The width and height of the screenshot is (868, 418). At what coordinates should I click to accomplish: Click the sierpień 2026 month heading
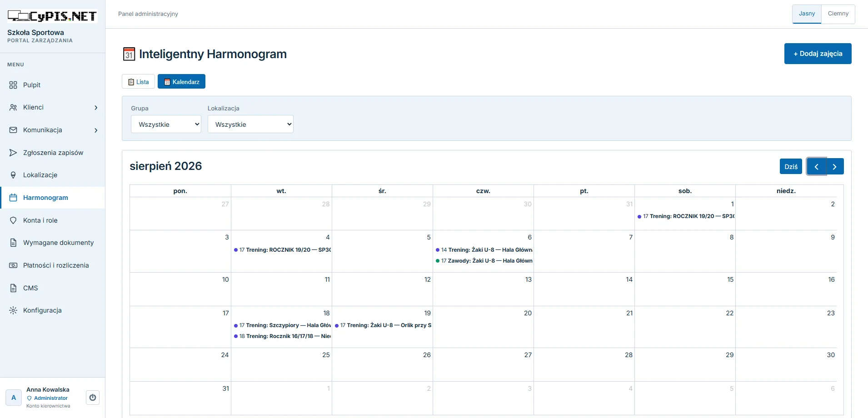click(166, 166)
